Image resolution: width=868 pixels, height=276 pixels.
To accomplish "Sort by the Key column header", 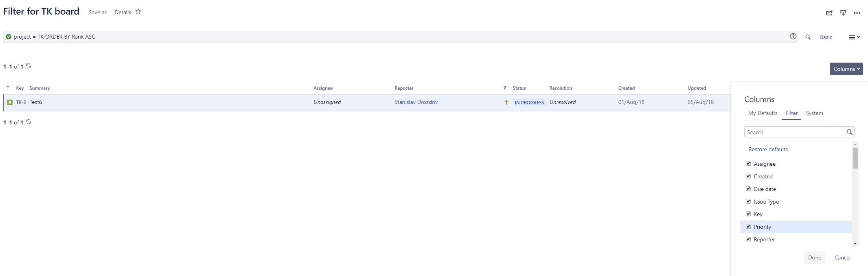I will click(x=20, y=88).
